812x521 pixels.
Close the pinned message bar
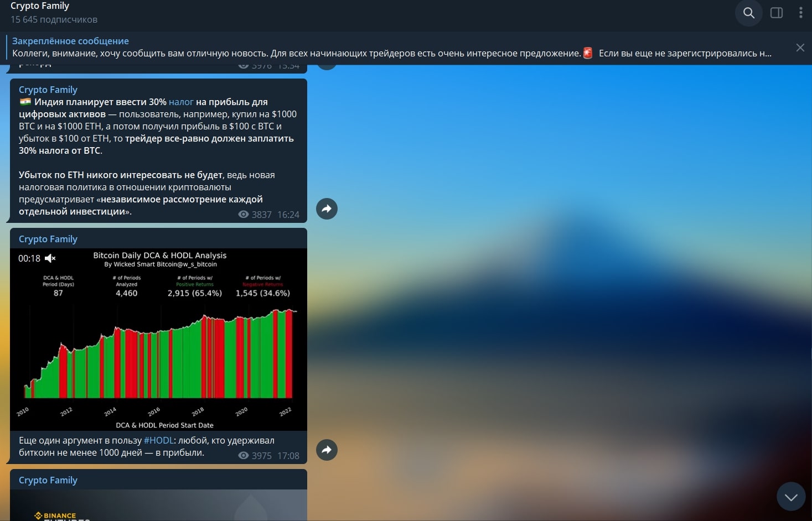(x=800, y=48)
